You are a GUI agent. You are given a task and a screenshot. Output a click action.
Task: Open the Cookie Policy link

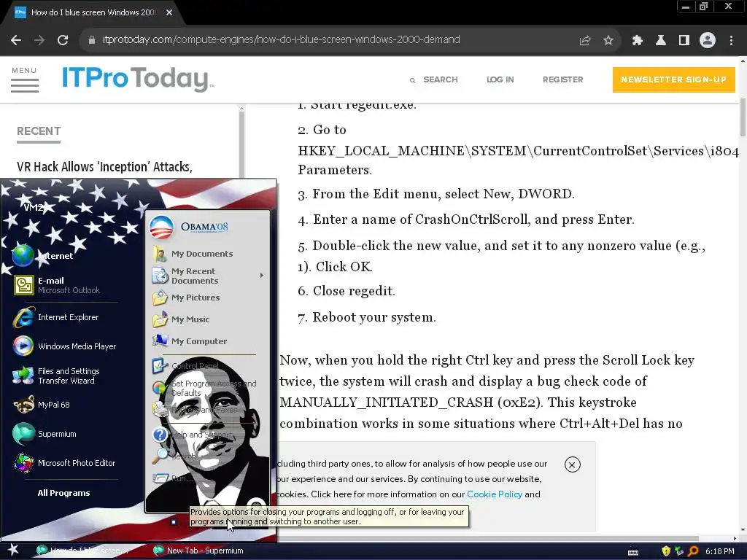coord(495,494)
